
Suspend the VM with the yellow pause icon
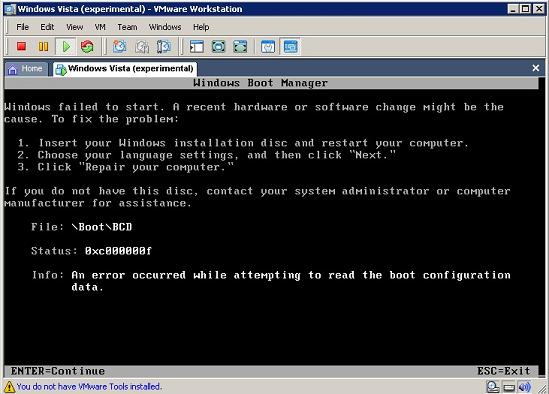tap(43, 46)
